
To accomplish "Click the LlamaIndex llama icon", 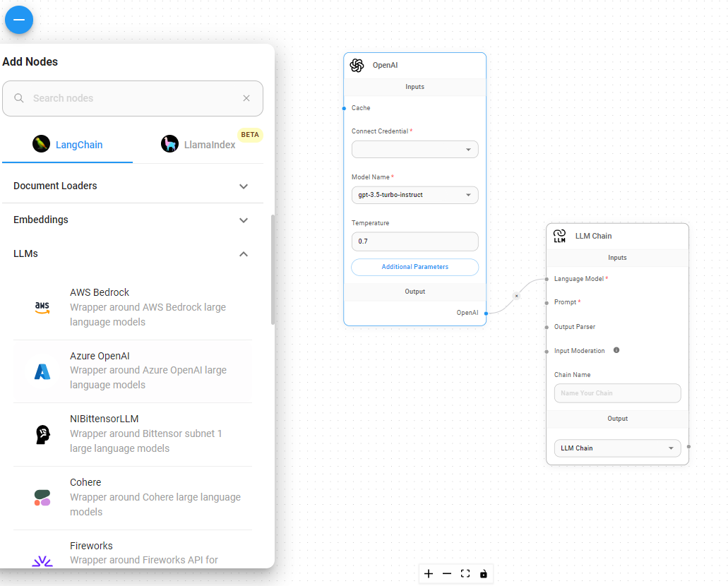I will [x=170, y=144].
